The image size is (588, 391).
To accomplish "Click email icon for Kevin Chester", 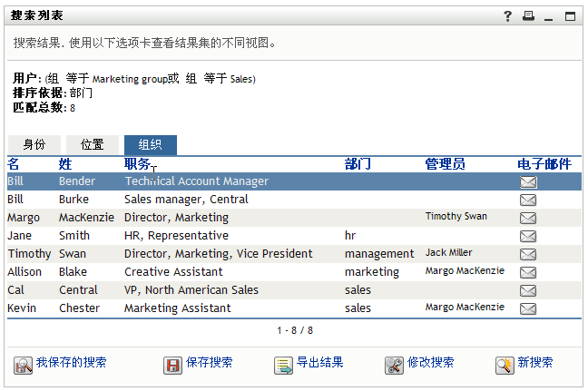I will (x=527, y=308).
